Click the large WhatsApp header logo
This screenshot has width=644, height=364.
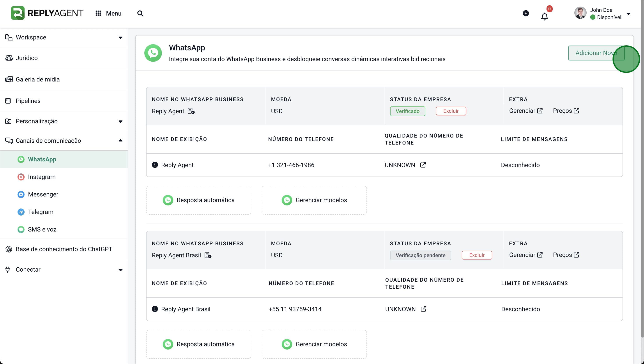point(153,53)
